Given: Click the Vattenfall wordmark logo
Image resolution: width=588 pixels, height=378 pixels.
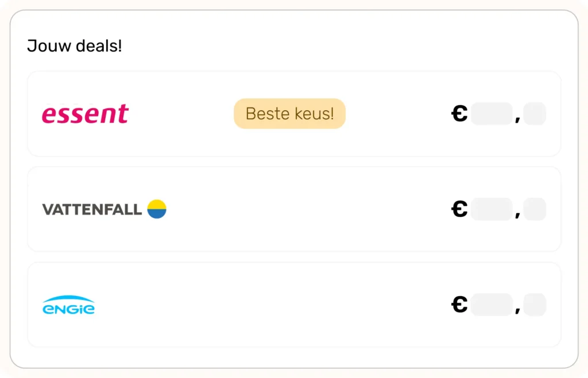Looking at the screenshot, I should 92,209.
